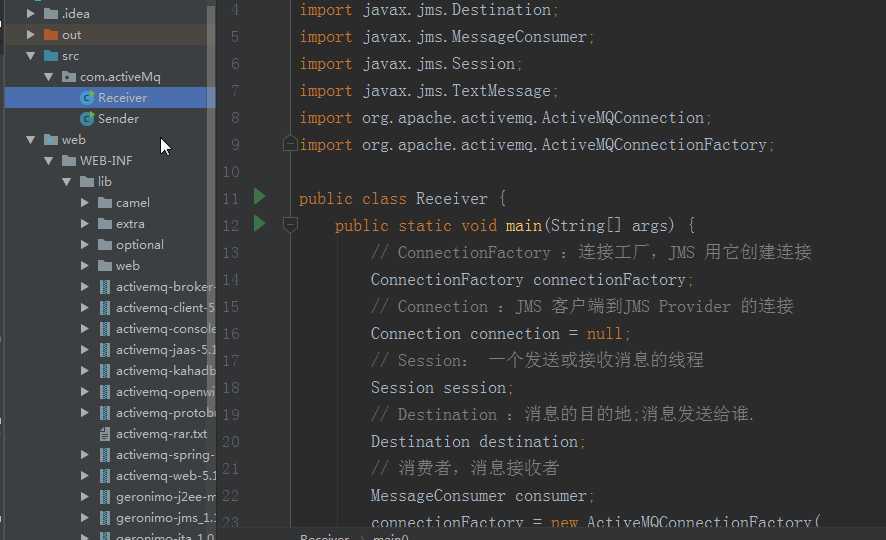The height and width of the screenshot is (540, 886).
Task: Click the orange out folder icon
Action: [x=51, y=34]
